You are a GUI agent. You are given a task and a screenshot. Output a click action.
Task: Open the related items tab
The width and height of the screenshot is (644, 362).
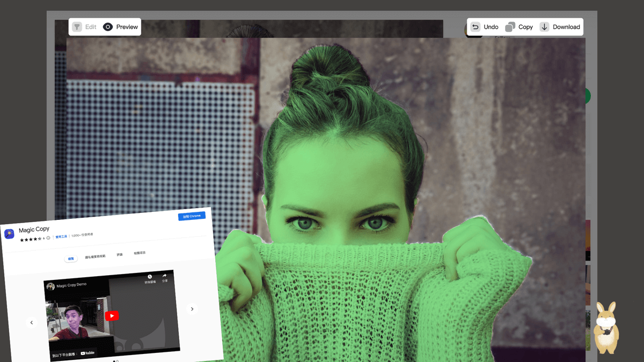[x=140, y=253]
